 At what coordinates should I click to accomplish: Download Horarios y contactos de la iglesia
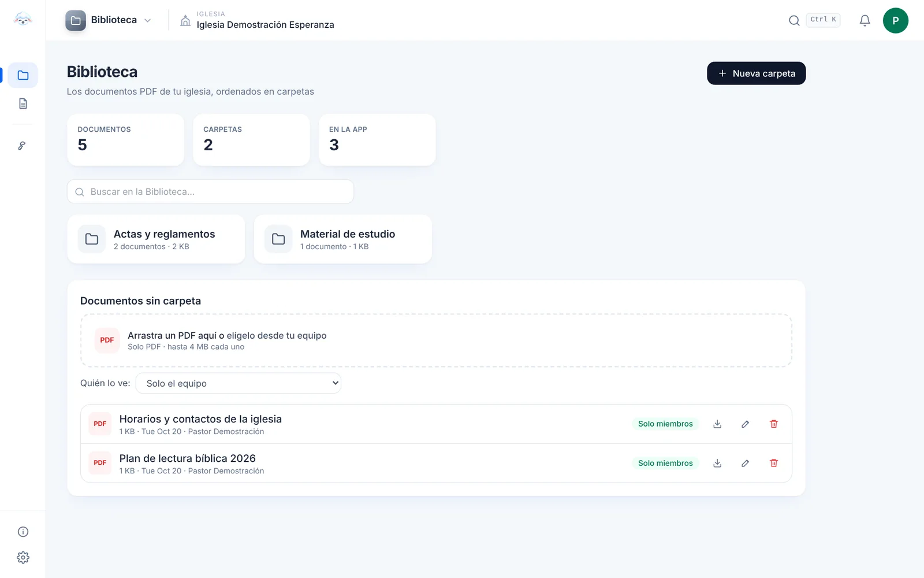coord(717,424)
